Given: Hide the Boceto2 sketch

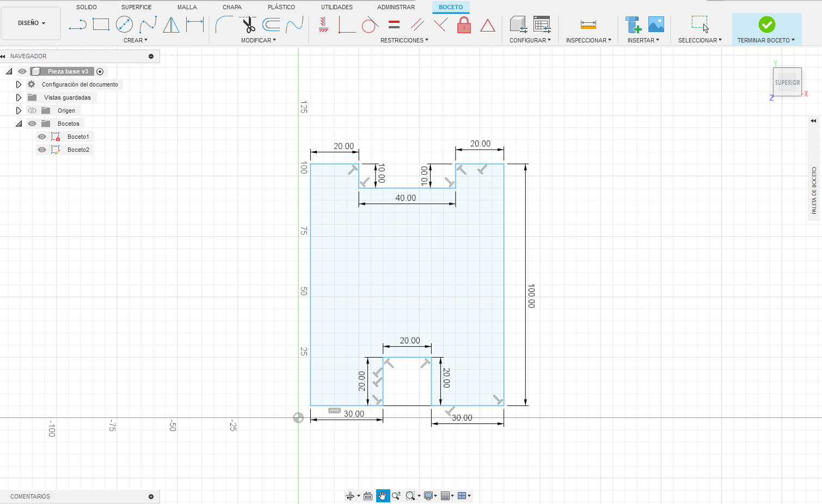Looking at the screenshot, I should click(42, 150).
